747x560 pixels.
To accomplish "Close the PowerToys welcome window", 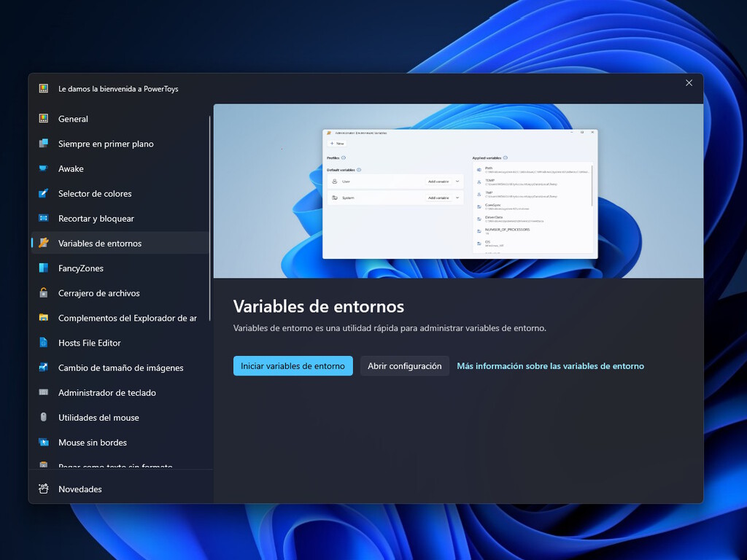I will (689, 83).
